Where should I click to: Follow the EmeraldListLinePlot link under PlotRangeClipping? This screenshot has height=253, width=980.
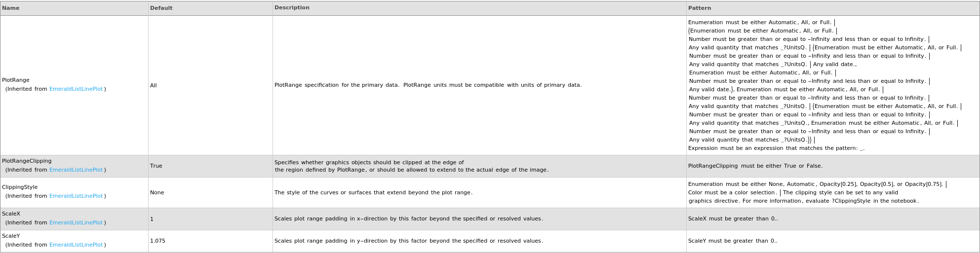tap(76, 170)
